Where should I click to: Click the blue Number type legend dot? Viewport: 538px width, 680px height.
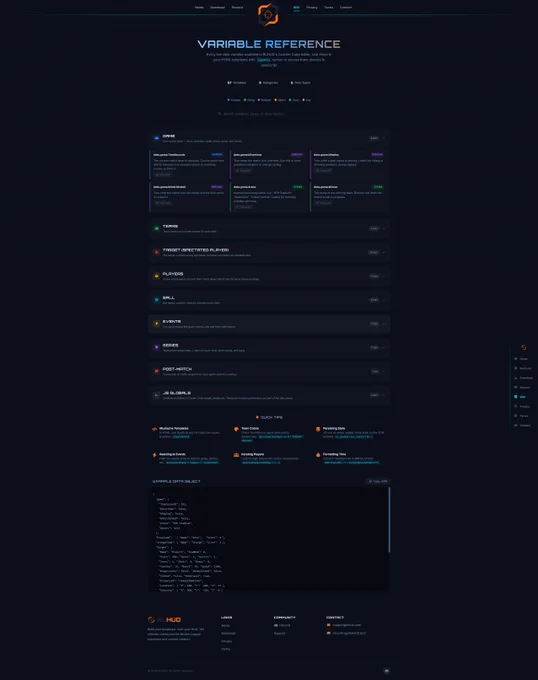pyautogui.click(x=228, y=100)
